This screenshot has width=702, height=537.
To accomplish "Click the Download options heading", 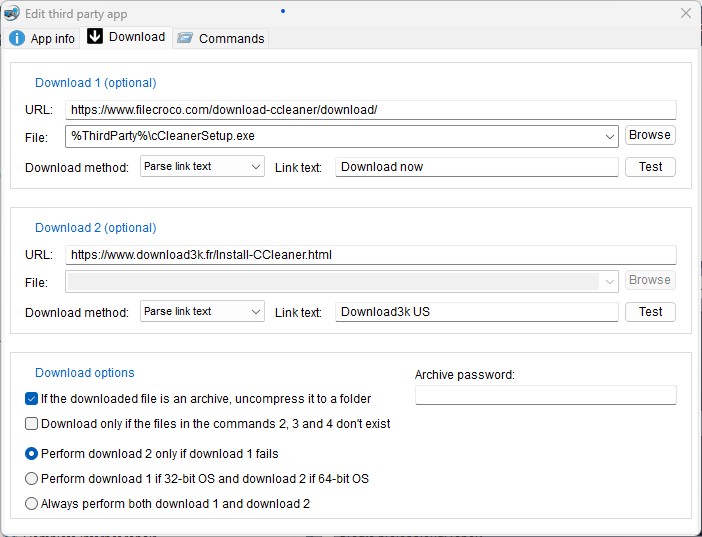I will [85, 373].
